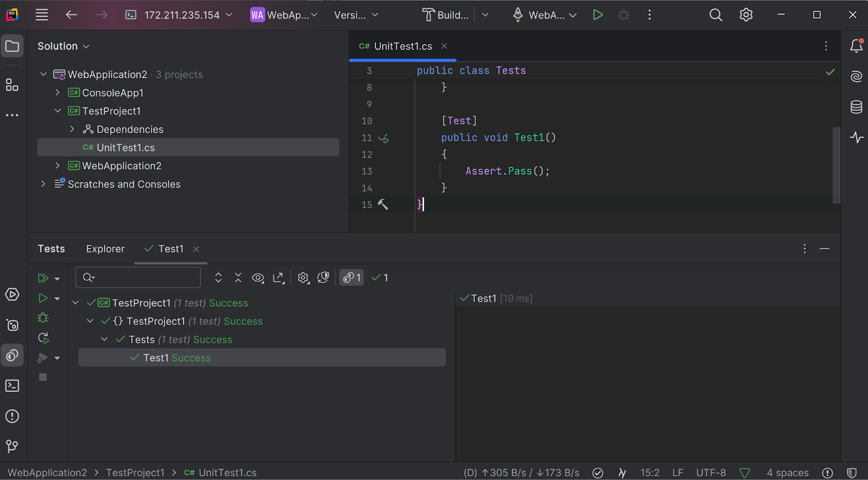The image size is (868, 480).
Task: Click the Build solution button
Action: click(x=446, y=15)
